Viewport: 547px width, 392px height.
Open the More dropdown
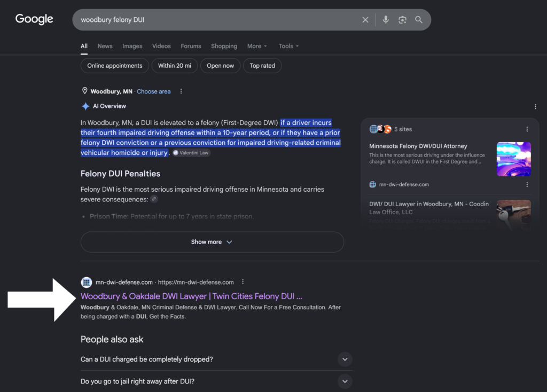coord(257,46)
